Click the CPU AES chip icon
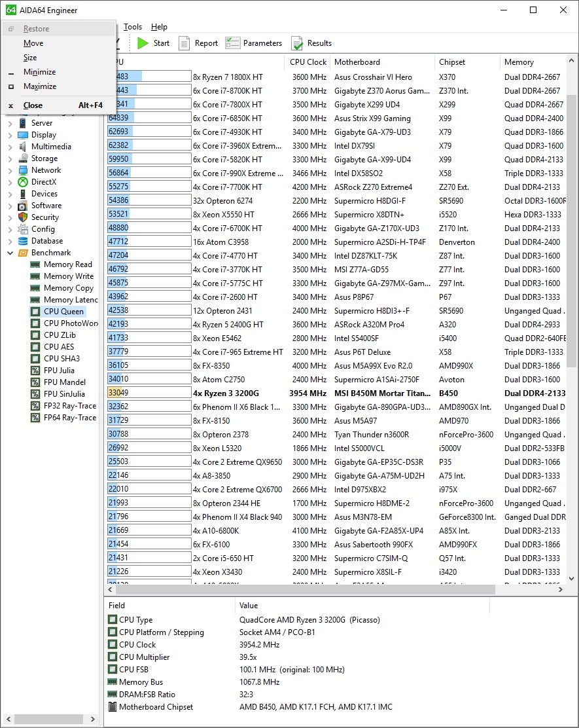 (35, 347)
